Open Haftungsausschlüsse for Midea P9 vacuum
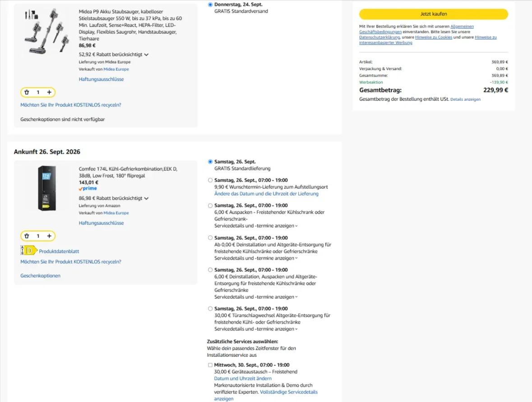 101,79
